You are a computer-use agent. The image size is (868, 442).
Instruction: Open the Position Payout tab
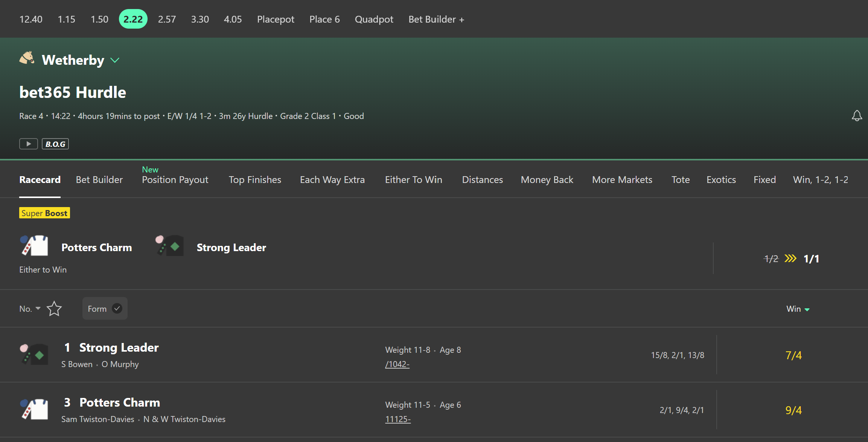(175, 180)
